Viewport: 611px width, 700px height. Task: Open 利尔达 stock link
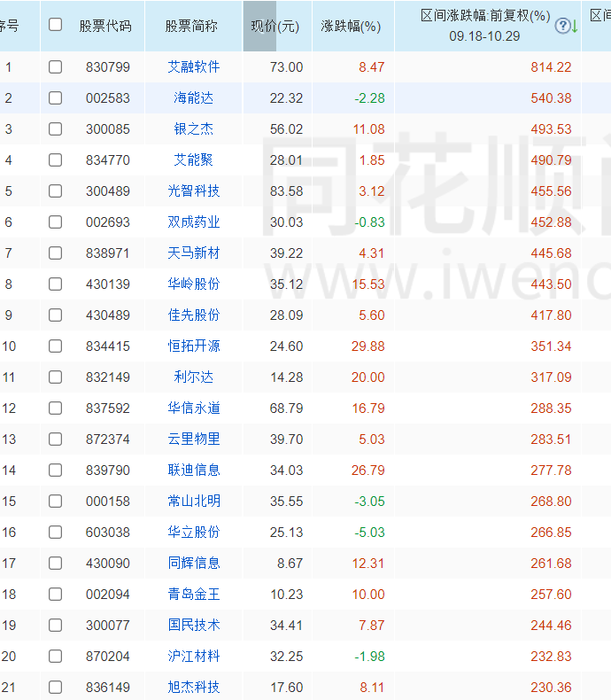pyautogui.click(x=194, y=377)
